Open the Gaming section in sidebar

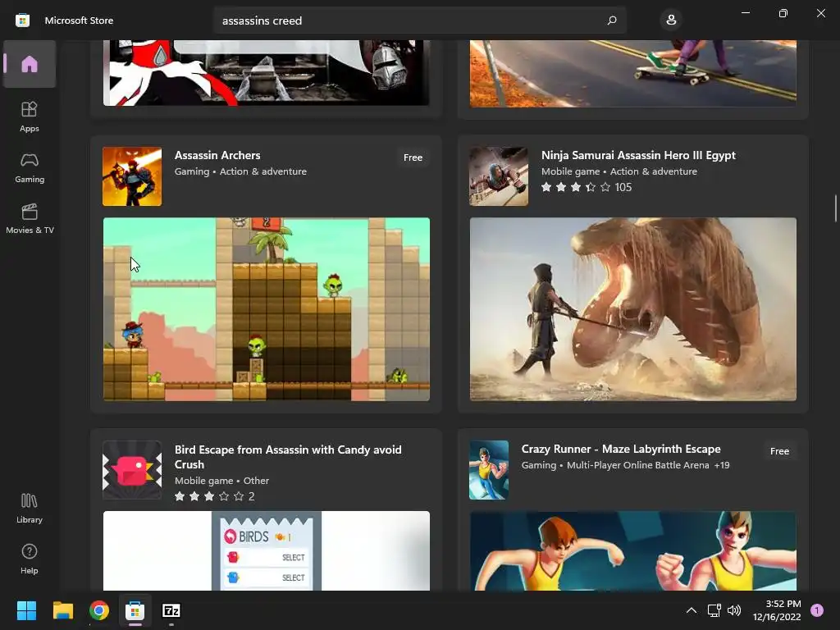point(29,167)
